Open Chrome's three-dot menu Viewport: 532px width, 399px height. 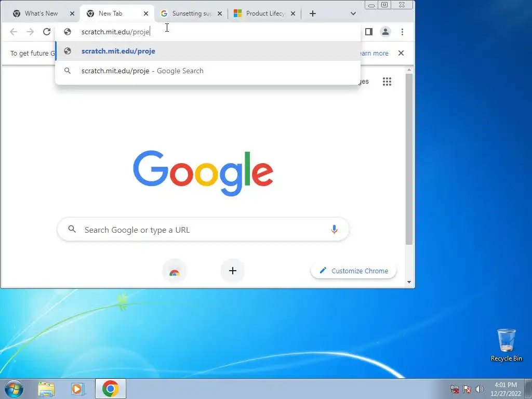click(x=403, y=32)
